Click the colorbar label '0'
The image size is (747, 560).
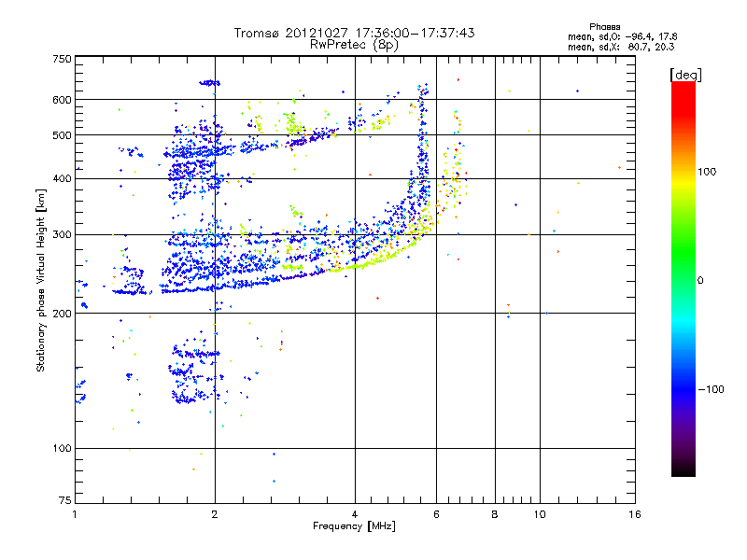(700, 281)
